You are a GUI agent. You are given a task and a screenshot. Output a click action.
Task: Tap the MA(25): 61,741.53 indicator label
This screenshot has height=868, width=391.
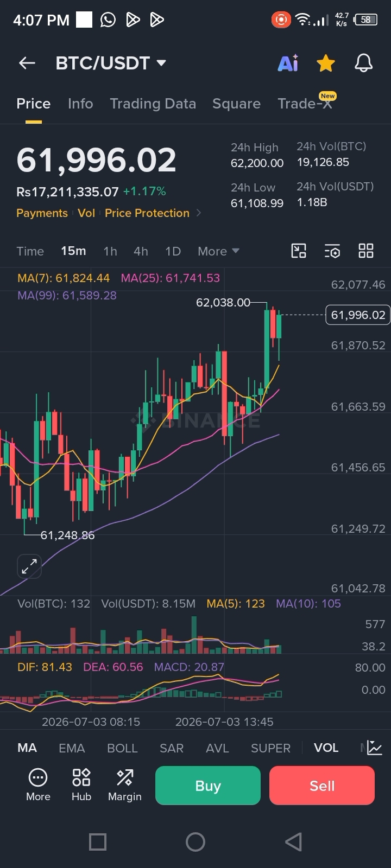tap(171, 278)
